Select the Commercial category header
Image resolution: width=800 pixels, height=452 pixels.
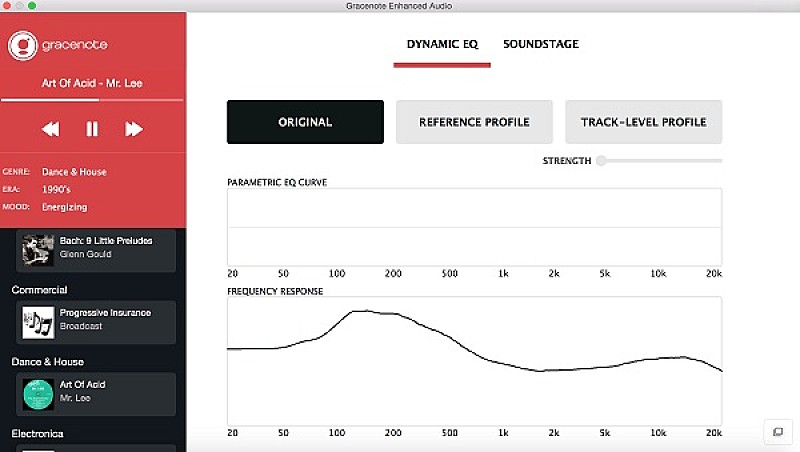(39, 290)
